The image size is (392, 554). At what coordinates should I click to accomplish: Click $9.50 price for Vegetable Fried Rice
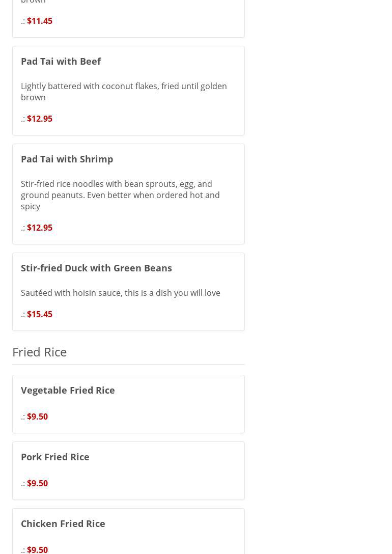tap(37, 417)
